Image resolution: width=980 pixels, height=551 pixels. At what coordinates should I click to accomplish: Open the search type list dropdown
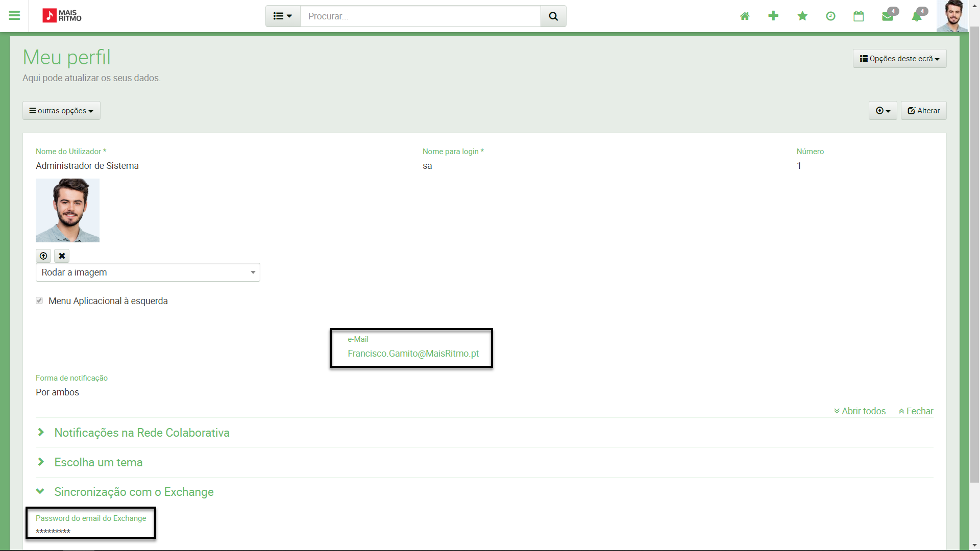283,16
